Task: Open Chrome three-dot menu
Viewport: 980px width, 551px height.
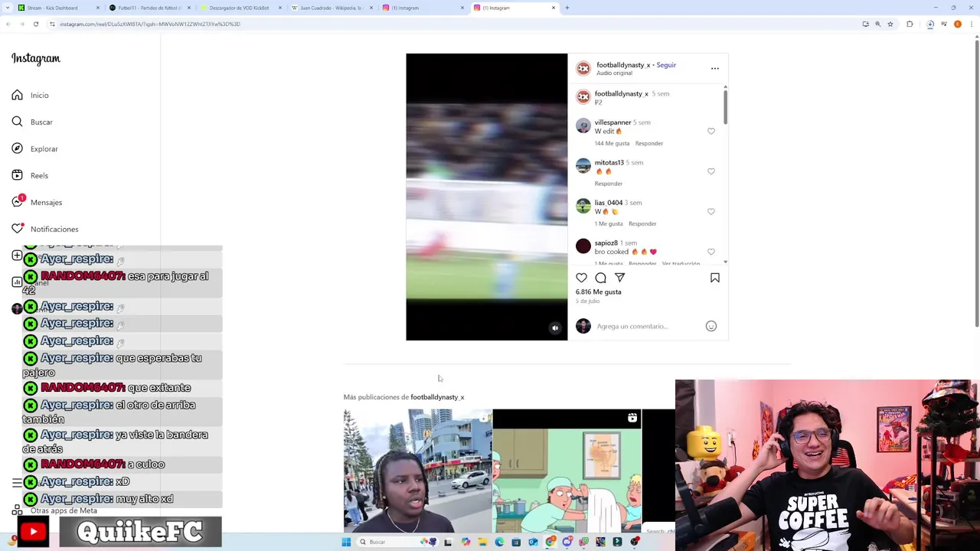Action: [972, 24]
